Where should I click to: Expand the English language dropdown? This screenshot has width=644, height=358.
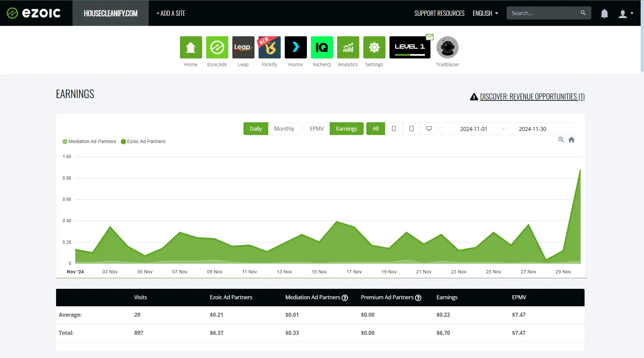click(485, 13)
